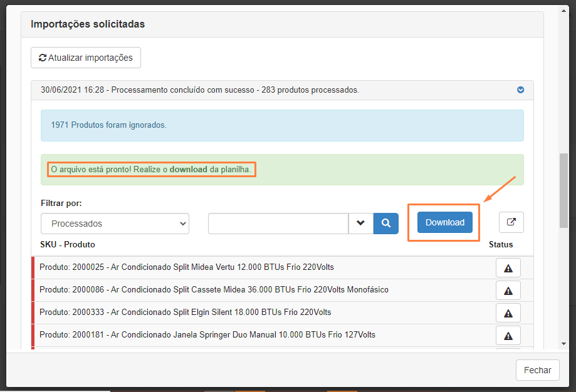Close the dialog with Fechar
The height and width of the screenshot is (392, 576).
coord(537,370)
